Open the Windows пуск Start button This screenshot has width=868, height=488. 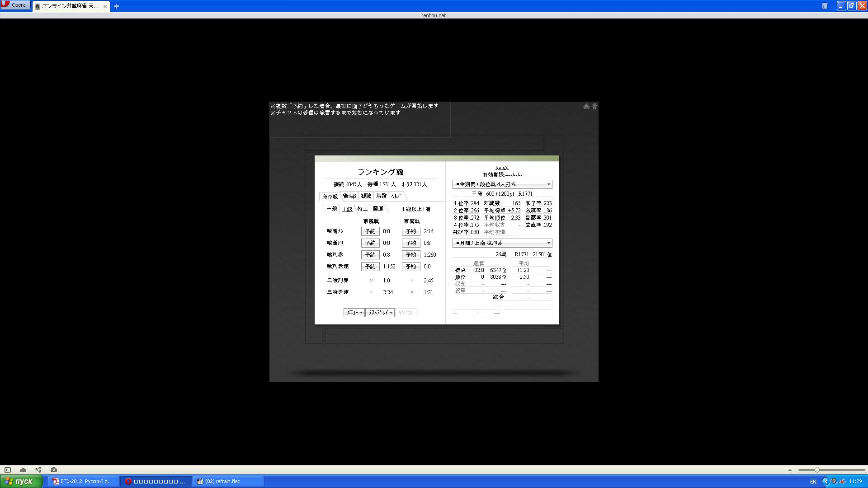tap(21, 481)
